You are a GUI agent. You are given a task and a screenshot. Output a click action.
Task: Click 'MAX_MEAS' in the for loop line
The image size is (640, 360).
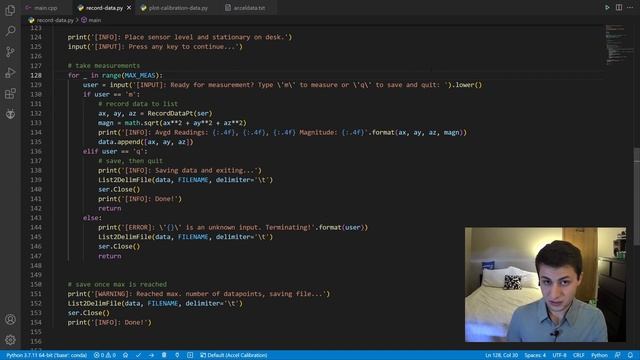coord(140,75)
